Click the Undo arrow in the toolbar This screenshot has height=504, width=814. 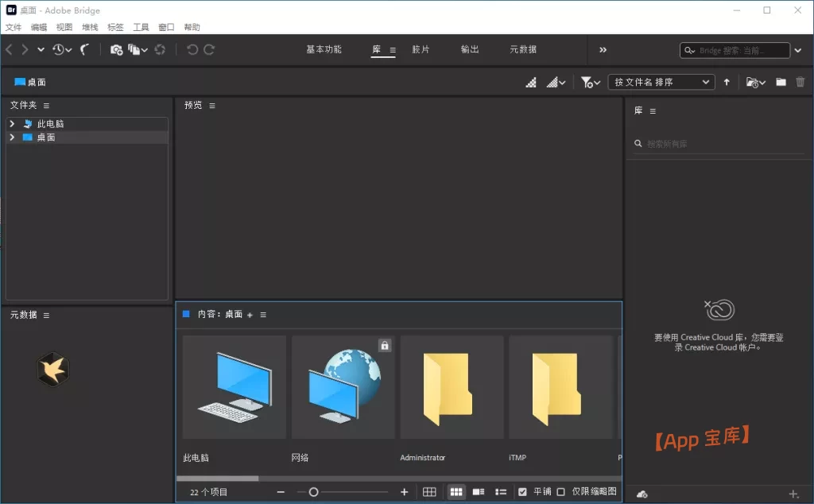(191, 49)
